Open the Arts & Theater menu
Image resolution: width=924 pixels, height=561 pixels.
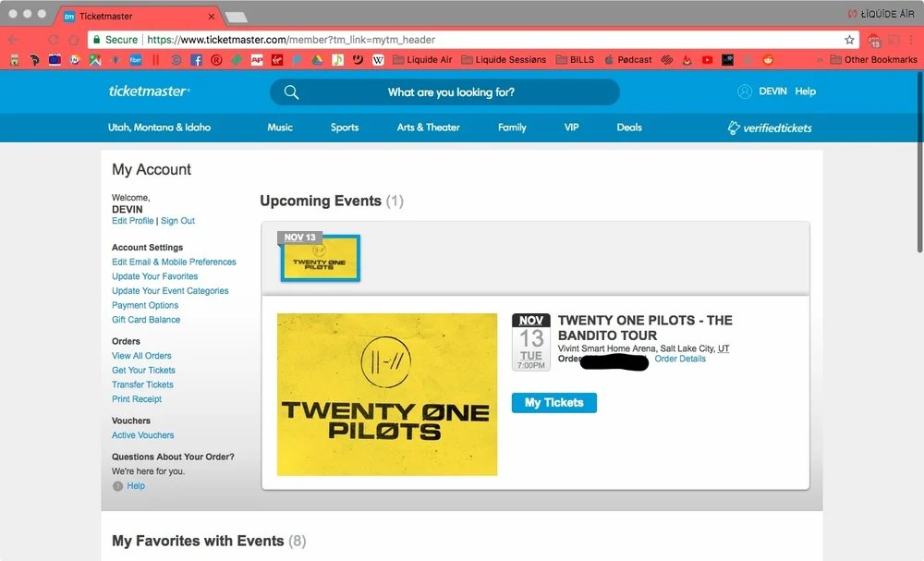428,128
